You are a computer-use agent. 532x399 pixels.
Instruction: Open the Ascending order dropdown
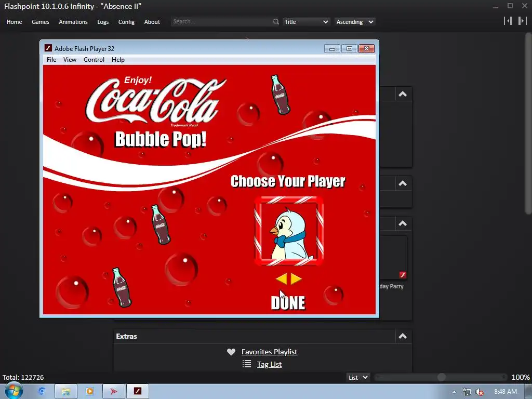pos(354,22)
